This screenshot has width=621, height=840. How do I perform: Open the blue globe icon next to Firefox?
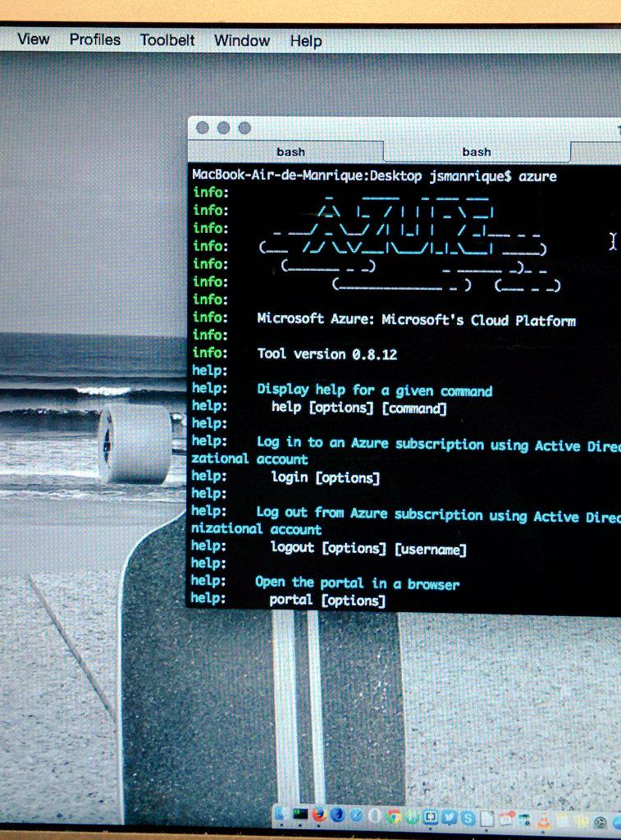pos(337,815)
